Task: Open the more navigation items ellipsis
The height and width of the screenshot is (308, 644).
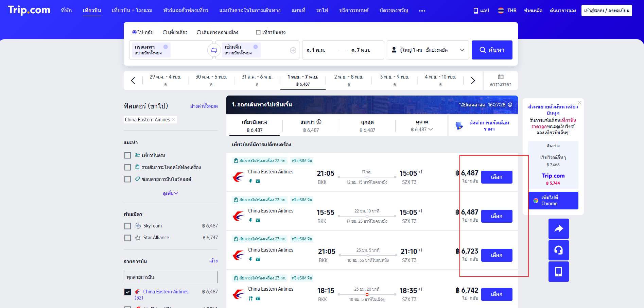Action: pos(422,11)
